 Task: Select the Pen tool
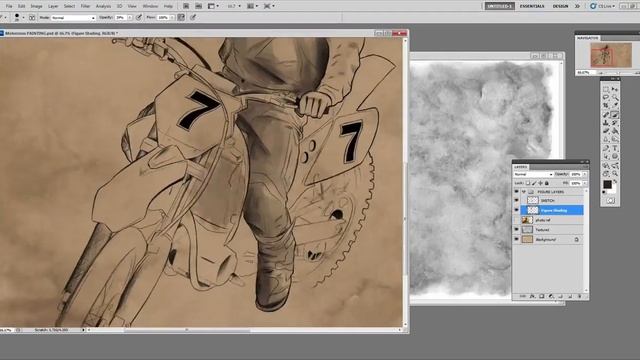[x=606, y=149]
